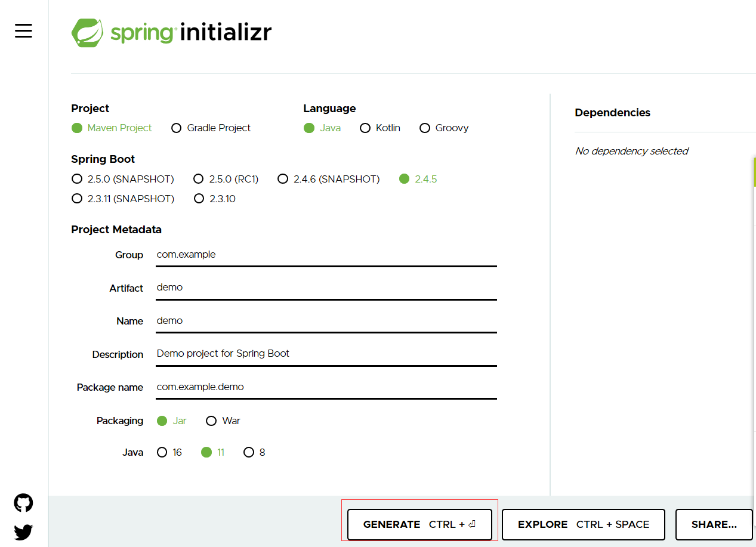Select Gradle Project radio button
The height and width of the screenshot is (547, 756).
pyautogui.click(x=176, y=128)
